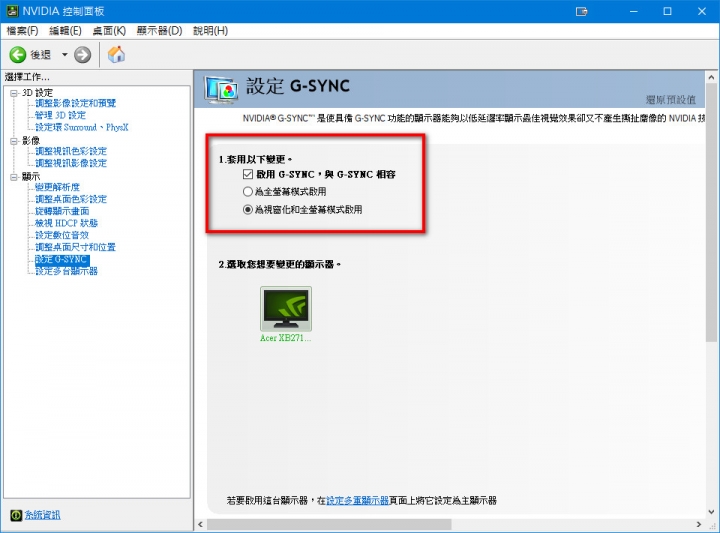Click the G-SYNC header monitor icon
This screenshot has height=533, width=720.
pyautogui.click(x=221, y=90)
